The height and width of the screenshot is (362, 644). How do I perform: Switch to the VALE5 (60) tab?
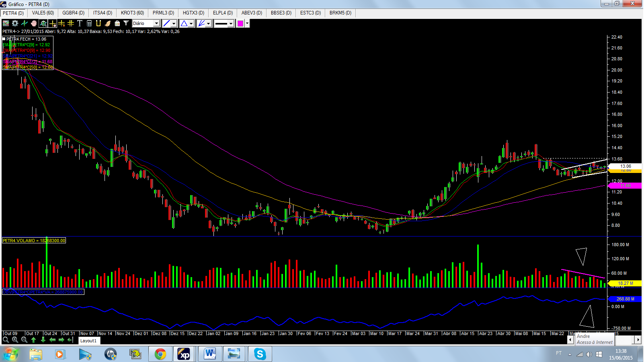point(43,13)
